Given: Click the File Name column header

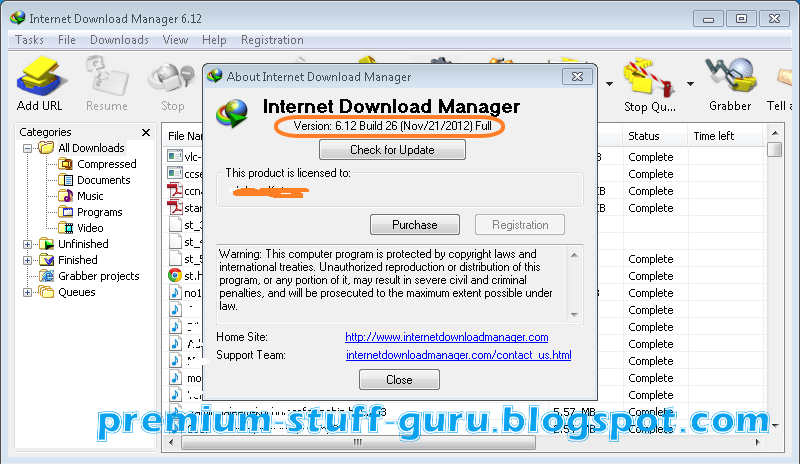Looking at the screenshot, I should [185, 136].
